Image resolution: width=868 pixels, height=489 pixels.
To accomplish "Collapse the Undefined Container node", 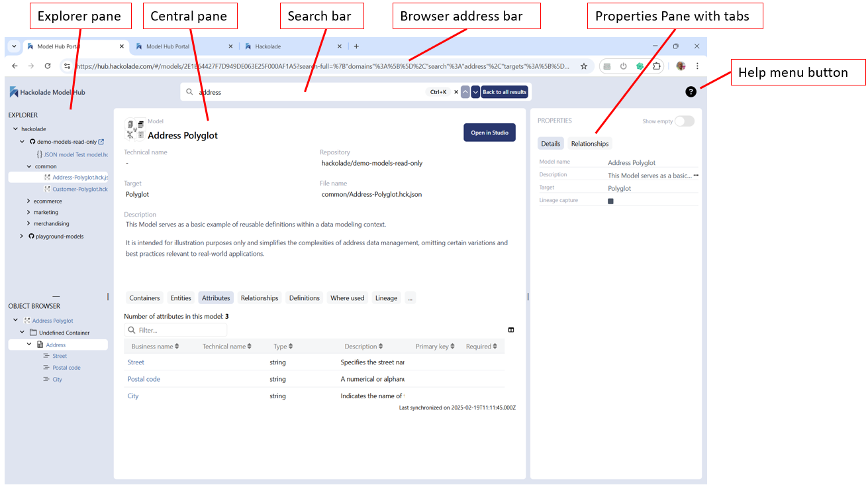I will (x=22, y=333).
